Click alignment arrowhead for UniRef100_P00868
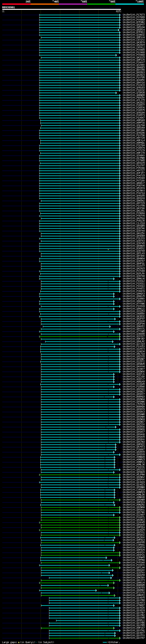Image resolution: width=146 pixels, height=644 pixels. 116,55
